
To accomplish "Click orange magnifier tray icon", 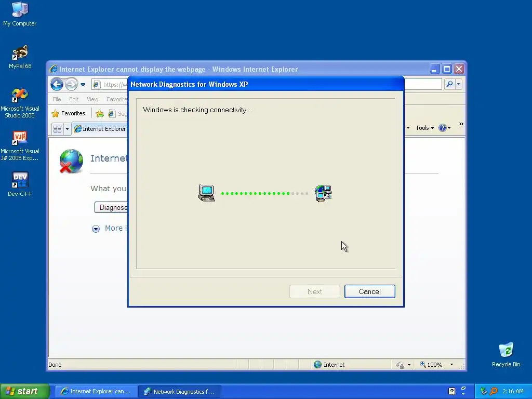I will [494, 391].
